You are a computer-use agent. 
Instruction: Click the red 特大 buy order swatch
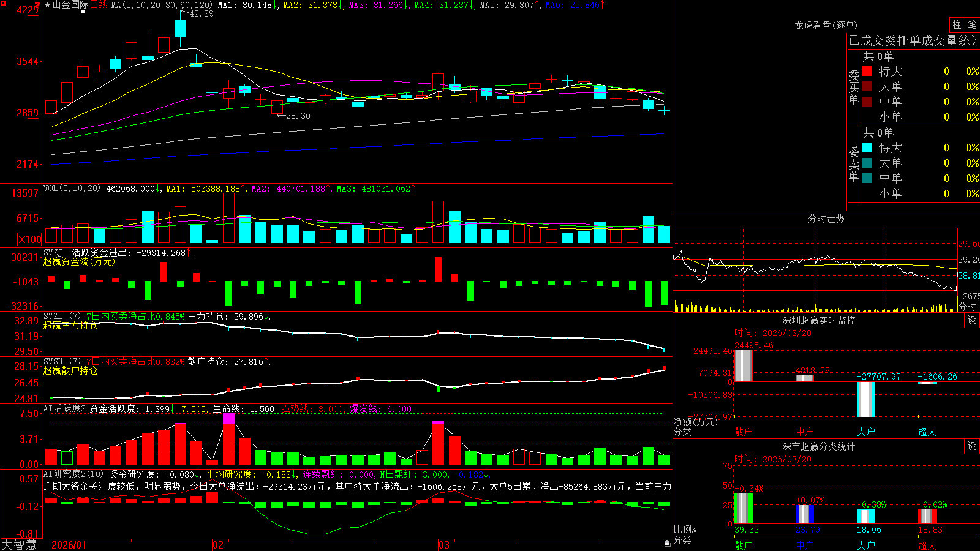tap(867, 71)
